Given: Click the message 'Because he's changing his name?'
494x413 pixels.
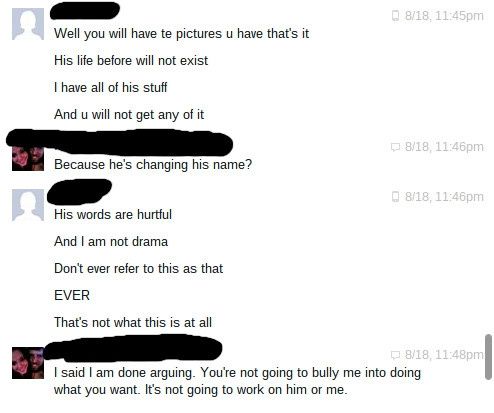Looking at the screenshot, I should pos(153,165).
